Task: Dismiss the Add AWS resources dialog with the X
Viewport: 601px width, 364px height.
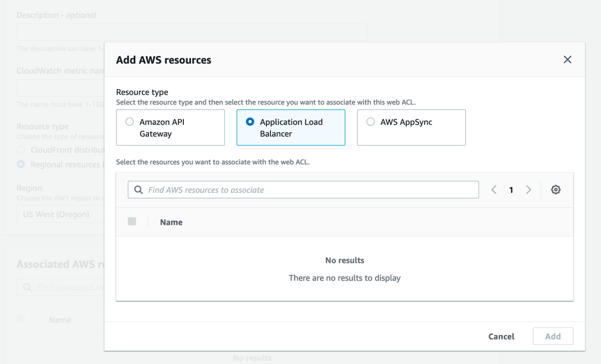Action: tap(567, 59)
